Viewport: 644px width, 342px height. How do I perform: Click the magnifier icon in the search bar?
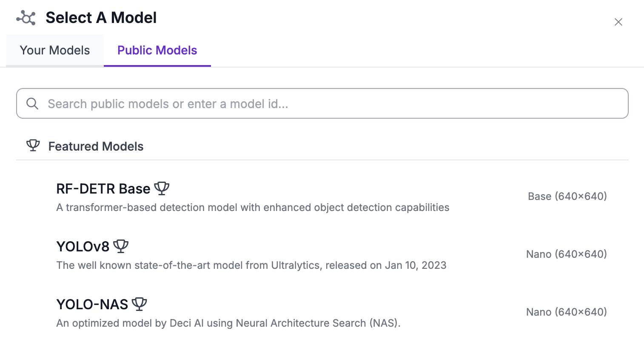pyautogui.click(x=33, y=103)
